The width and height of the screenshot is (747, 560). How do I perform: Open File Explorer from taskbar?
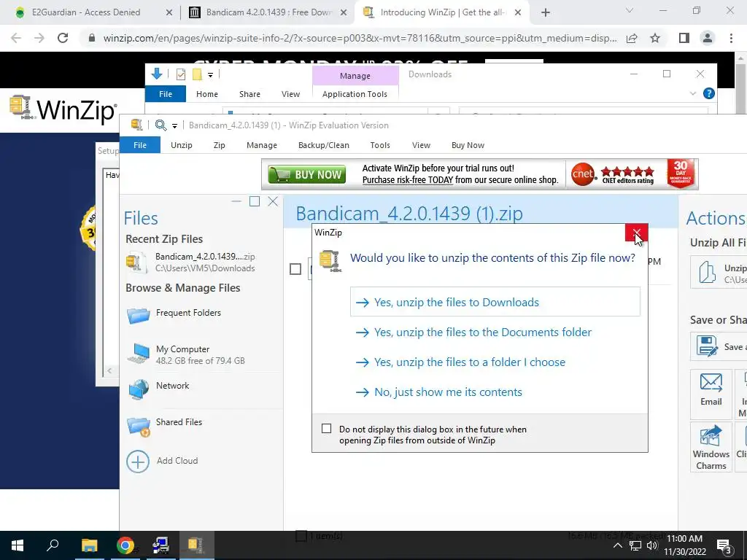pyautogui.click(x=89, y=545)
